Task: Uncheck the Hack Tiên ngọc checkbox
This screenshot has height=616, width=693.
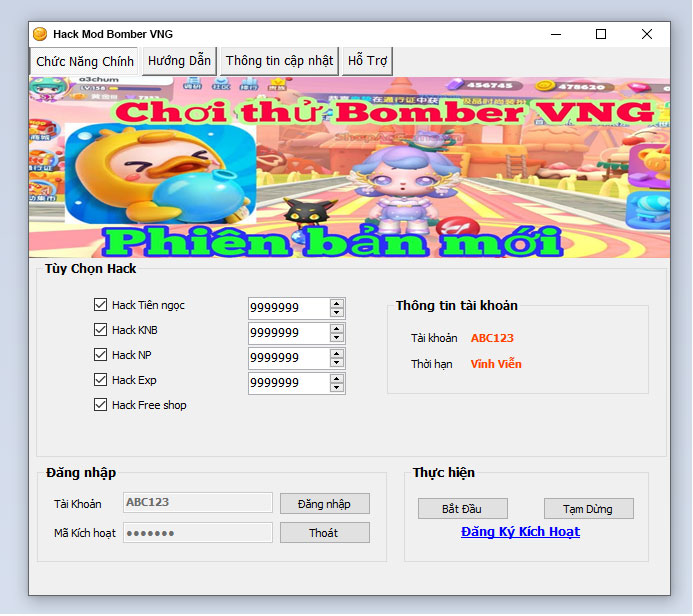Action: pos(100,305)
